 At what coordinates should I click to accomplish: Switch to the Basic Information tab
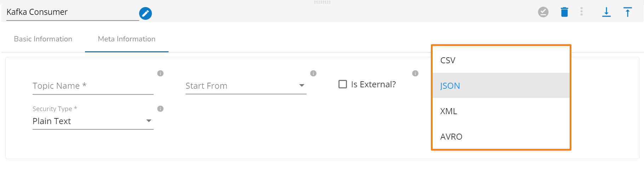(43, 39)
